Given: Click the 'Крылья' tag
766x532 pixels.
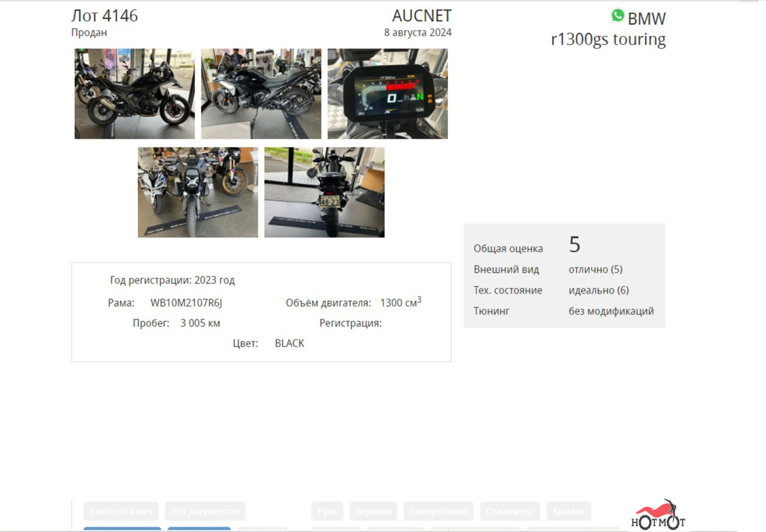Looking at the screenshot, I should point(569,511).
